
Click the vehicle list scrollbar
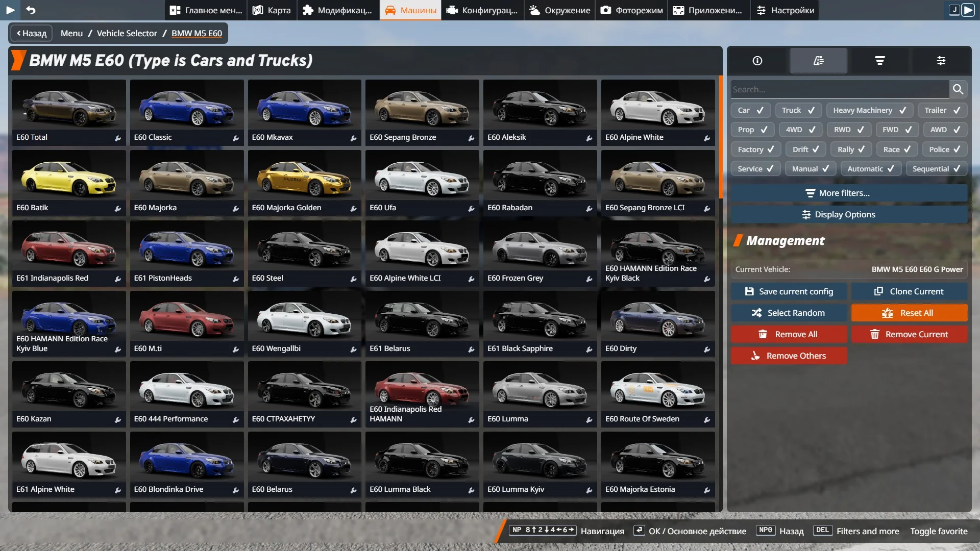[x=721, y=137]
